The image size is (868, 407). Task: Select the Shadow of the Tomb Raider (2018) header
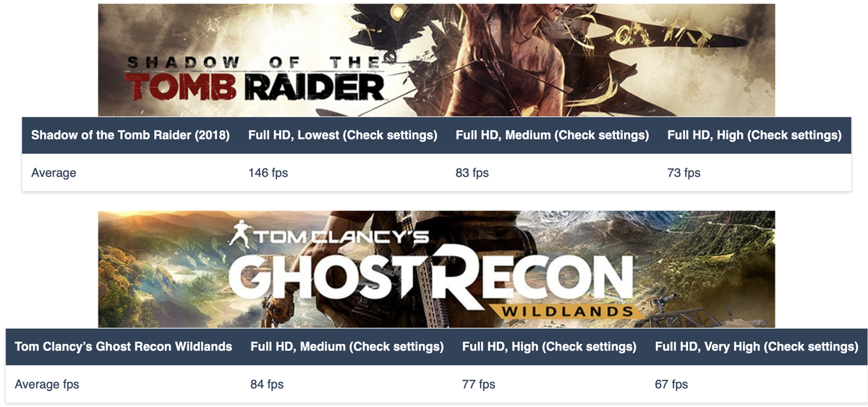pyautogui.click(x=130, y=135)
